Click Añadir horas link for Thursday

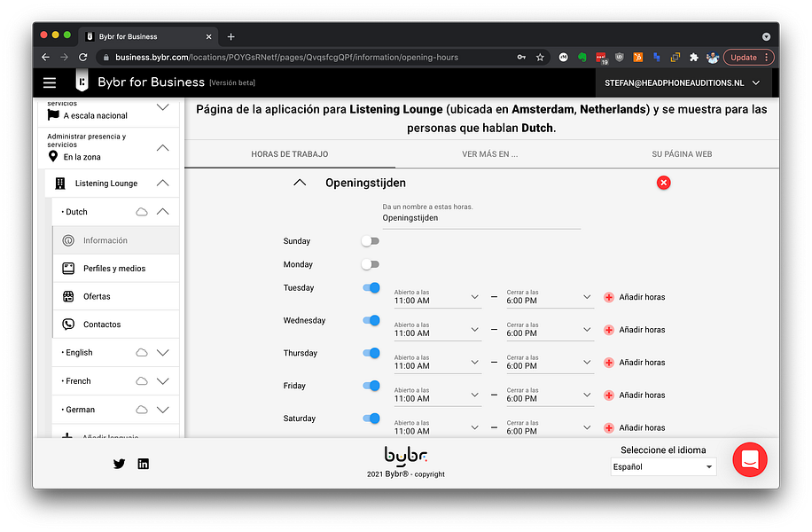[642, 363]
